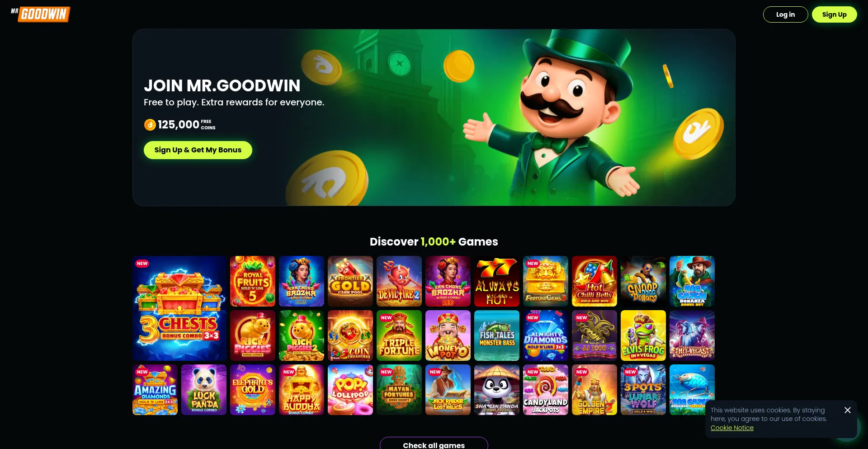Screen dimensions: 868x449
Task: Click the Sign Up header button
Action: 834,14
